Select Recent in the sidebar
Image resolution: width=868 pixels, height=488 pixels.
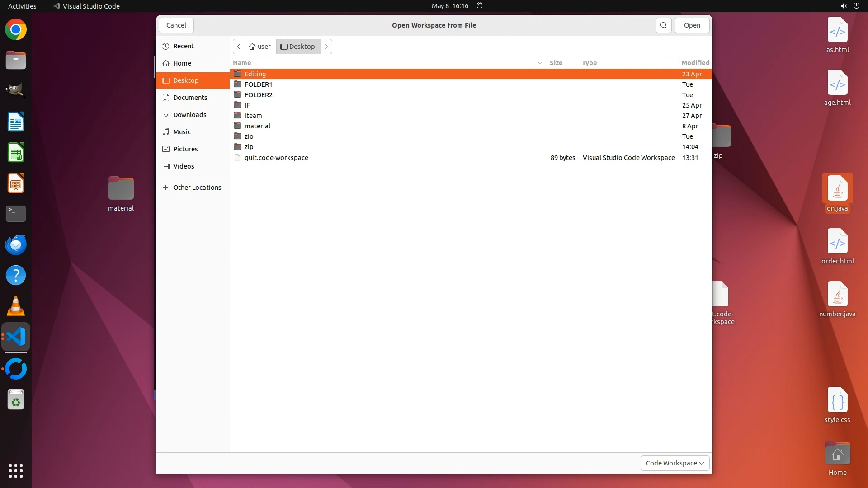(183, 46)
